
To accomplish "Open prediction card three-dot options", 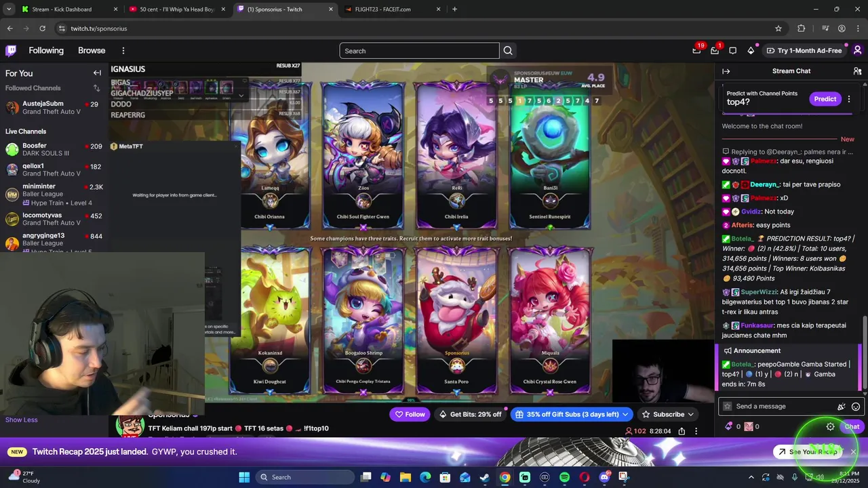I will tap(849, 99).
